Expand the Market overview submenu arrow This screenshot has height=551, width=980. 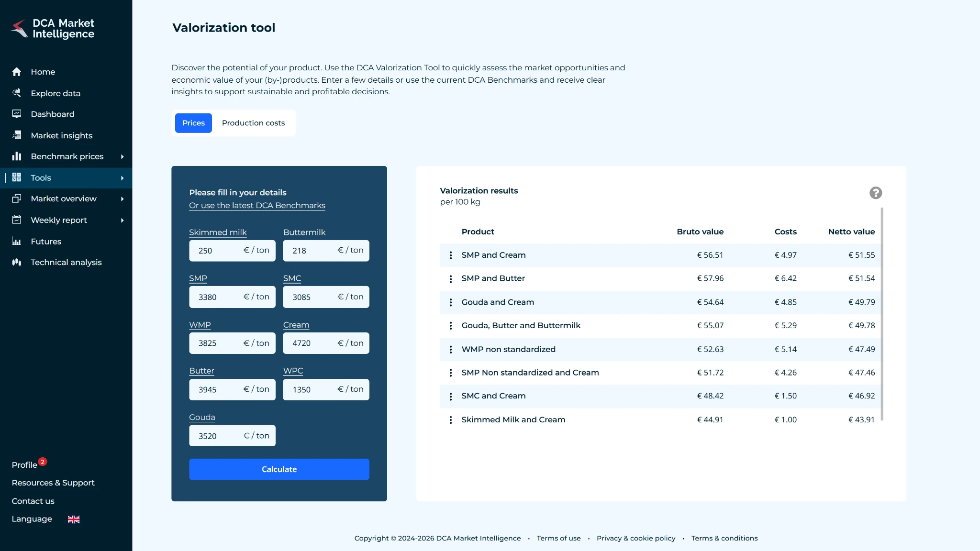point(122,199)
